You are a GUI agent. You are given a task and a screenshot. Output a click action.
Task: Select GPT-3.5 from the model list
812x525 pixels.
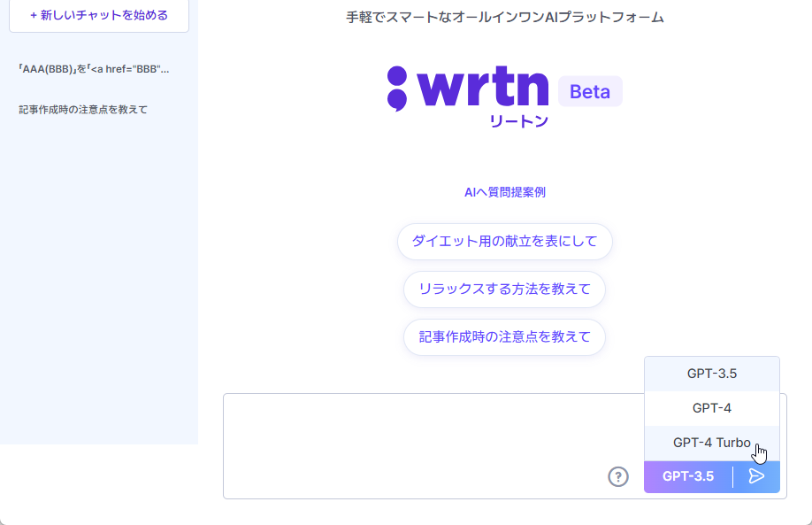[711, 374]
